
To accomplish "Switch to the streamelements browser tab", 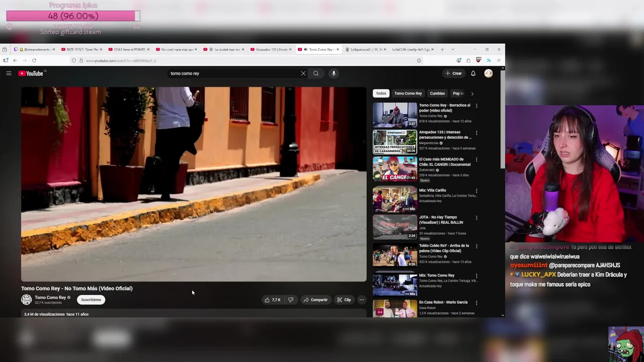I will pyautogui.click(x=34, y=49).
